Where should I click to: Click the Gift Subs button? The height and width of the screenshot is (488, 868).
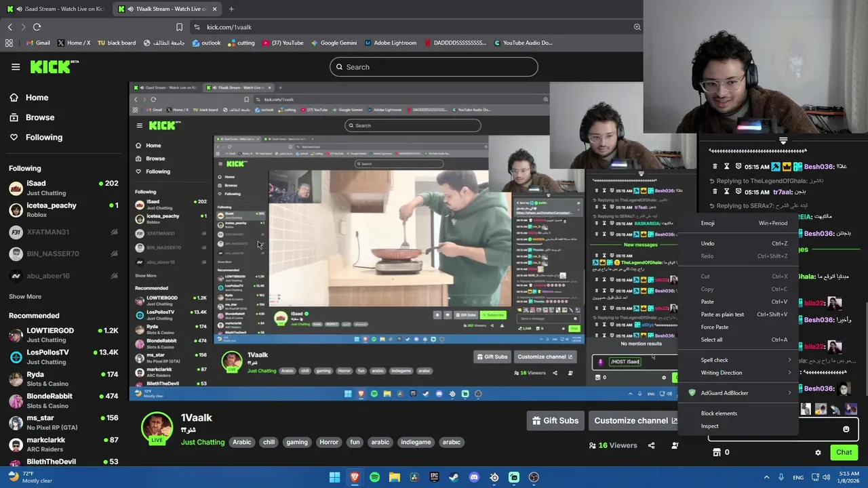[x=555, y=420]
